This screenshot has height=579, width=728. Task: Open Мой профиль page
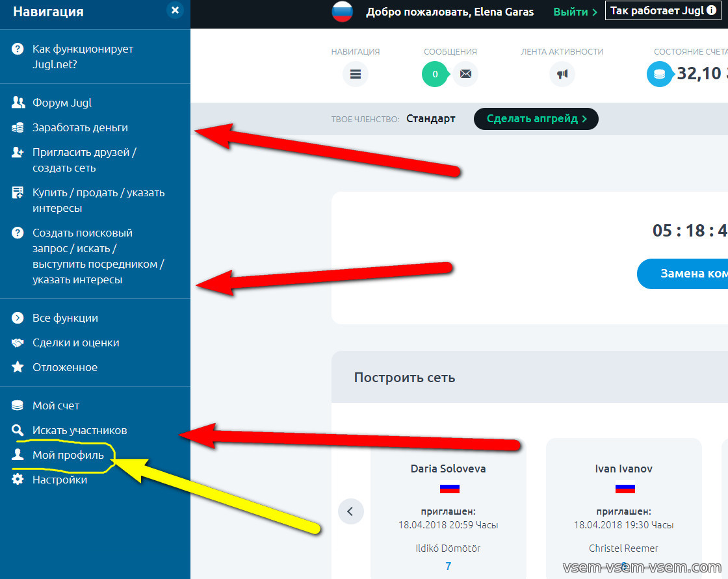pos(68,455)
